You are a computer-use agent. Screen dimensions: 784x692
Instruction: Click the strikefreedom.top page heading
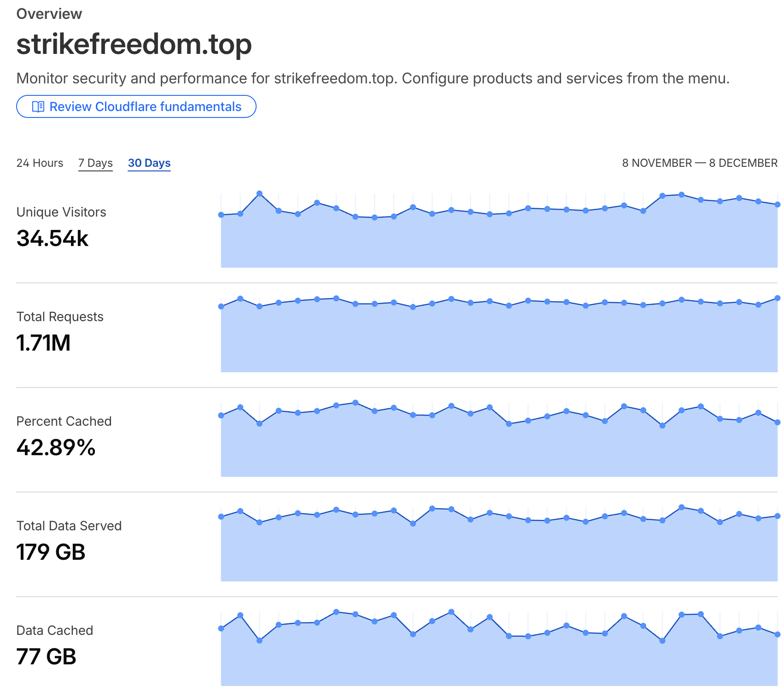pos(134,45)
